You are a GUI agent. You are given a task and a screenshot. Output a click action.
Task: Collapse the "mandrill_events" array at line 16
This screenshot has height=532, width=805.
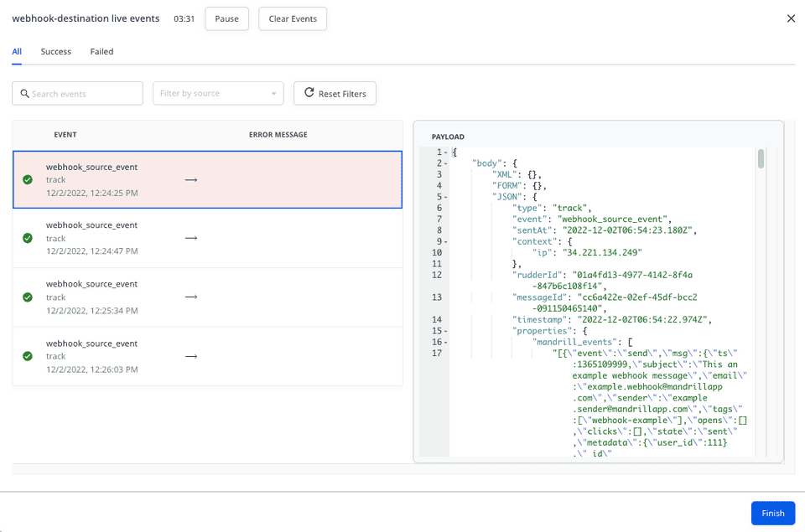coord(445,342)
